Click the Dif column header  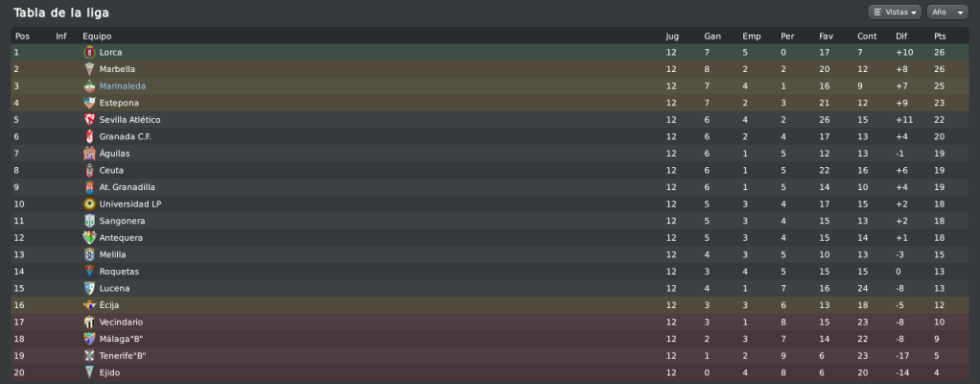tap(900, 36)
